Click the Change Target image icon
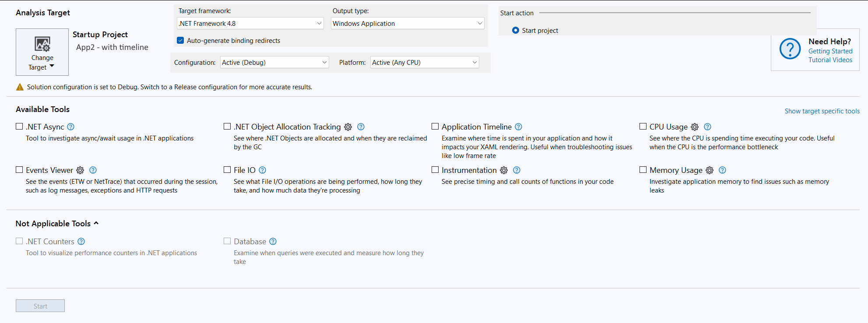The width and height of the screenshot is (868, 323). coord(42,44)
